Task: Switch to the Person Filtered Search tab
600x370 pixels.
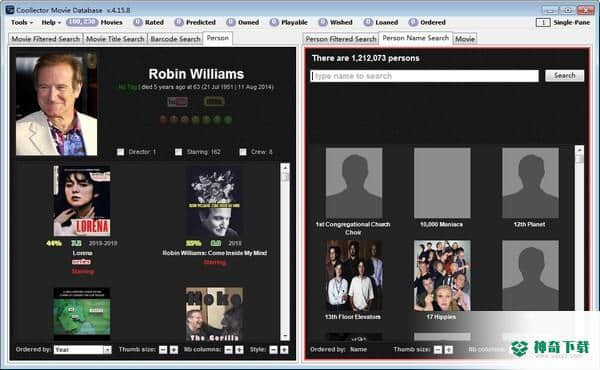Action: (341, 39)
